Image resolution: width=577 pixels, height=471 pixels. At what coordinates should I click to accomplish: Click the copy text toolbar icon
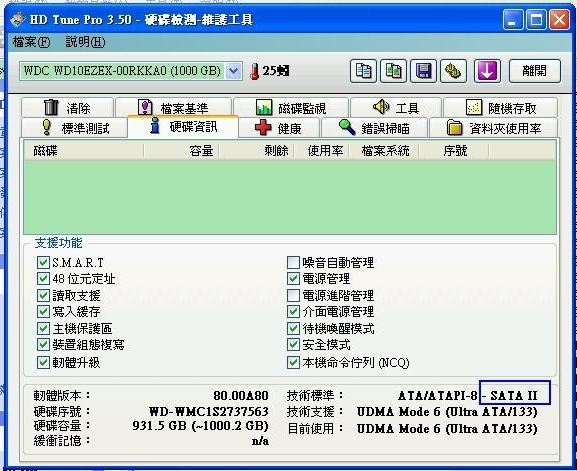(363, 71)
